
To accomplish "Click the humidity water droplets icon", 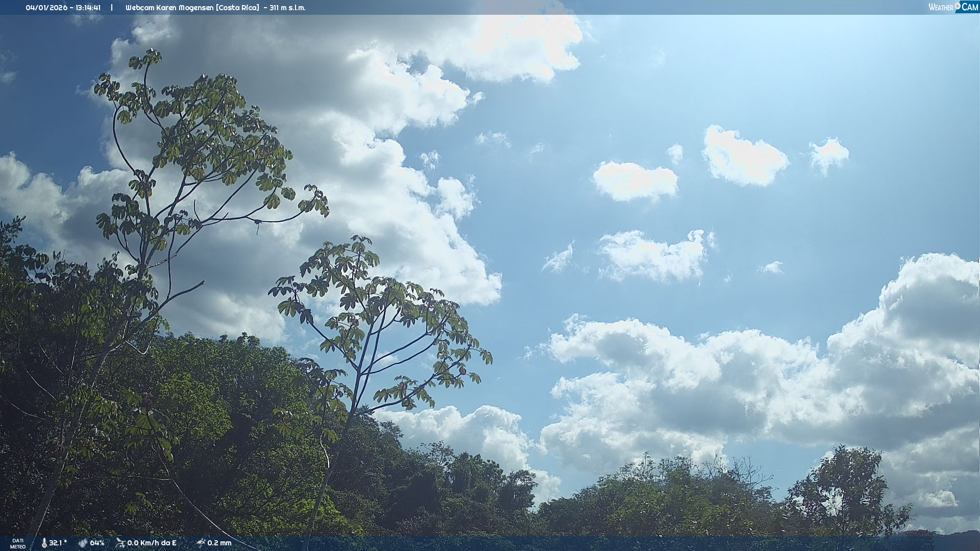I will (x=83, y=543).
